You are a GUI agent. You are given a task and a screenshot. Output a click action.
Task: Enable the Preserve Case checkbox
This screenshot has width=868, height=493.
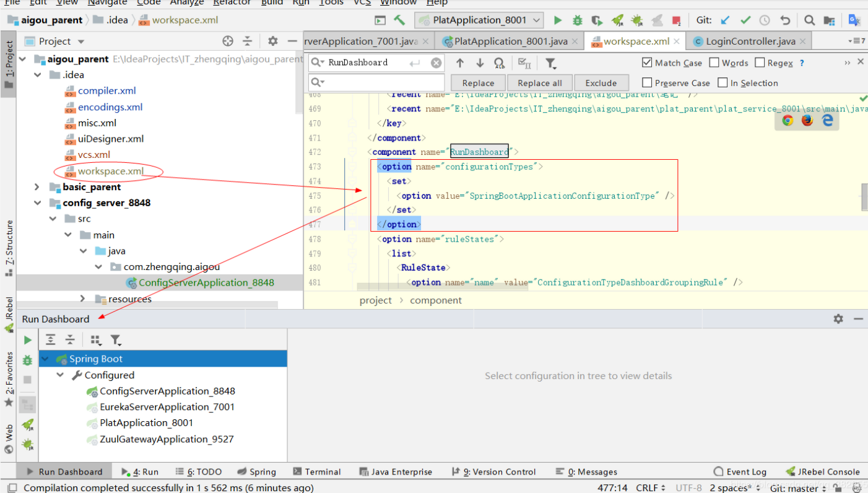point(647,82)
